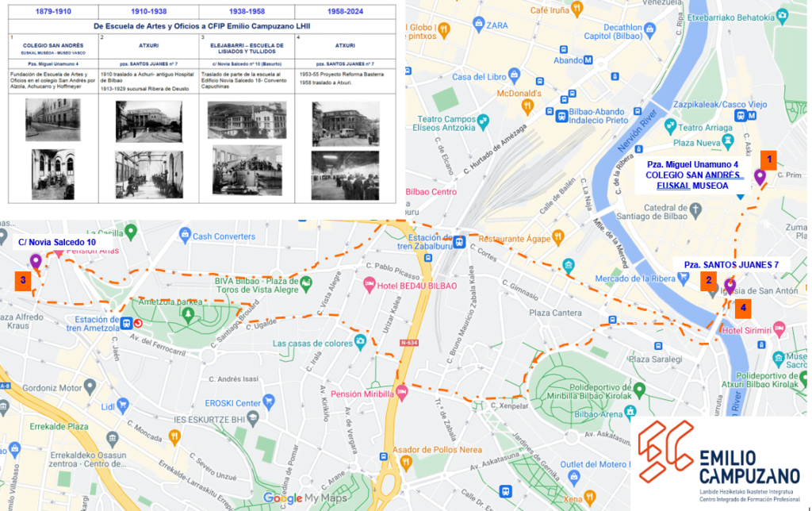Click the orange number 3 marker

(x=23, y=280)
